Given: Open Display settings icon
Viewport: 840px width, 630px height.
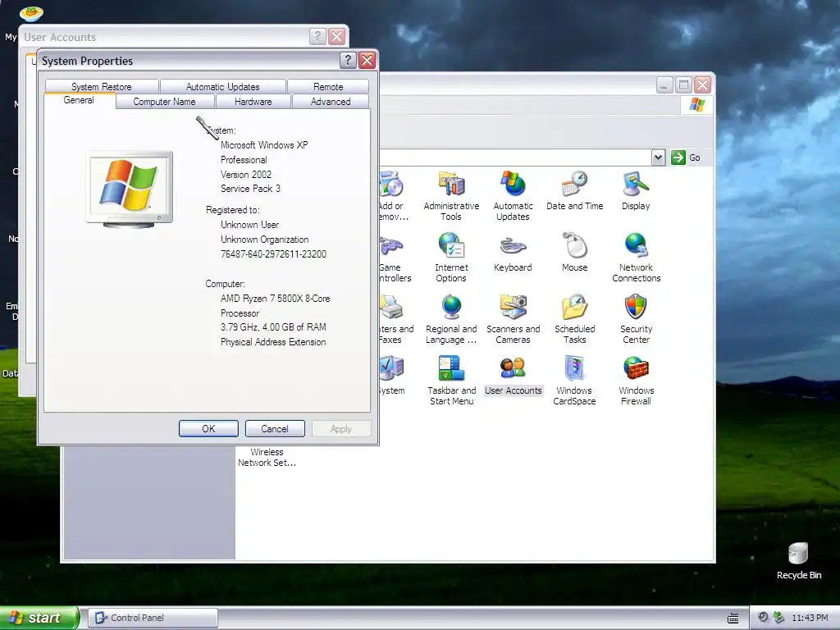Looking at the screenshot, I should coord(636,190).
